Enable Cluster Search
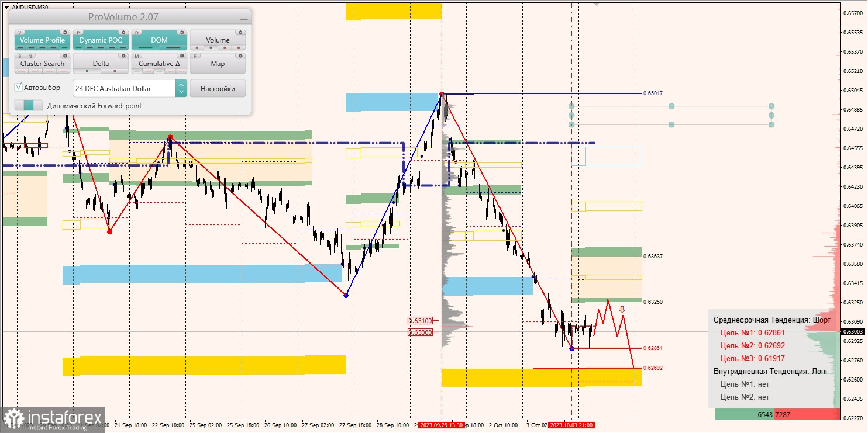Image resolution: width=868 pixels, height=433 pixels. click(x=42, y=64)
